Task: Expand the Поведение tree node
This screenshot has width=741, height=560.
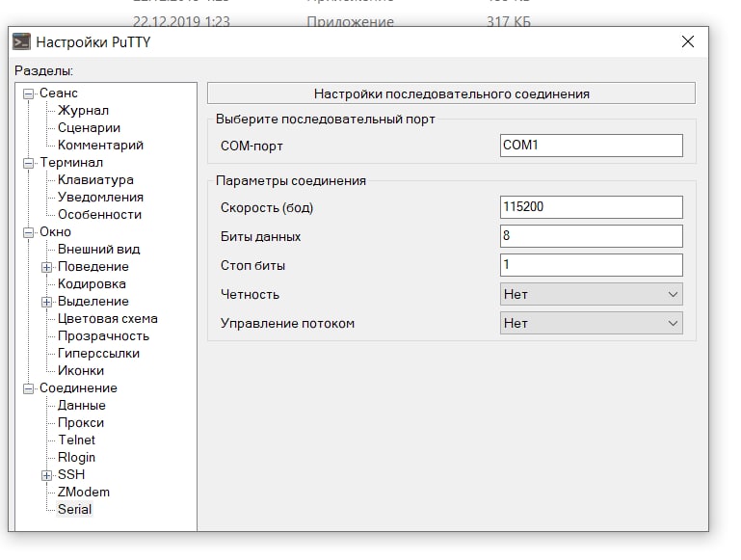Action: [x=46, y=267]
